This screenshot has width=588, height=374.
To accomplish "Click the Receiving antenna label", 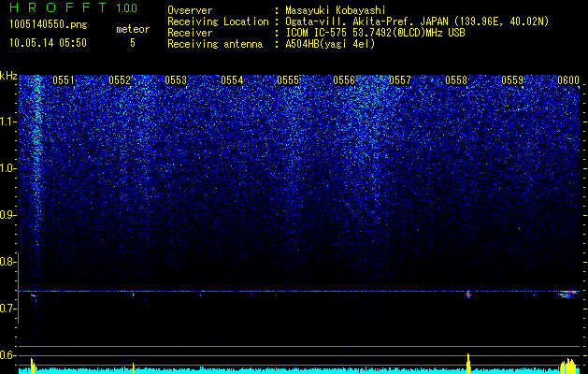I will coord(215,44).
